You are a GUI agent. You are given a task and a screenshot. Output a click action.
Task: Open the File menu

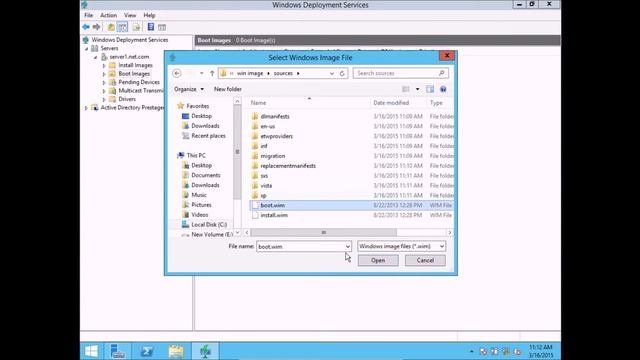89,15
